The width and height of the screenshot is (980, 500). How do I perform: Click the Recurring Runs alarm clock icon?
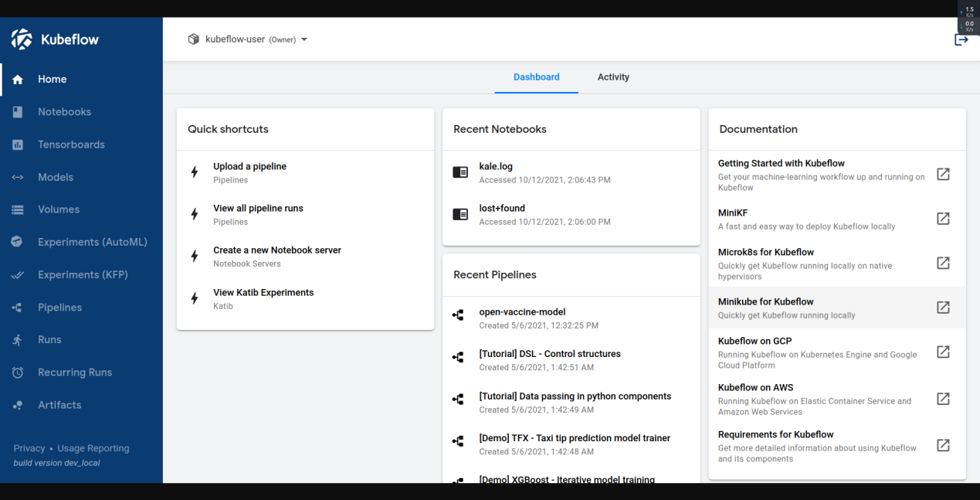(18, 372)
